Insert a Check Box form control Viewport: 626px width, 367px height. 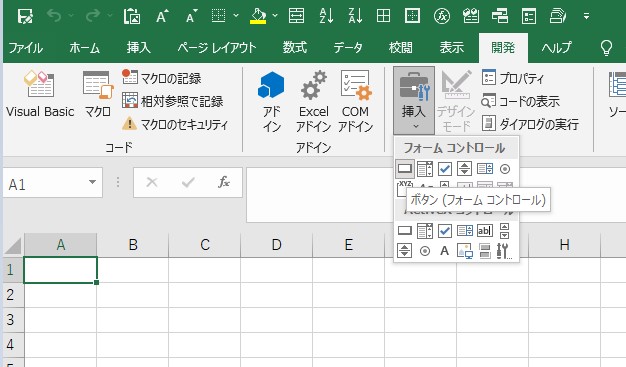pos(444,169)
